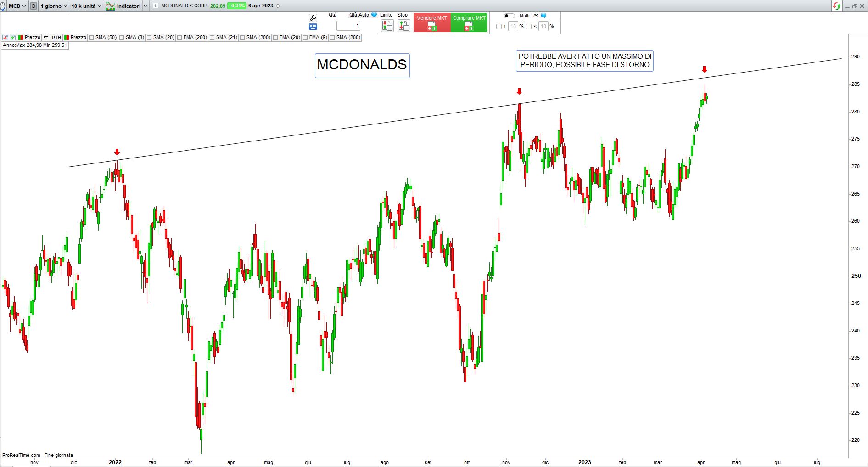Screen dimensions: 868x467
Task: Click the 290 level on price axis
Action: pos(856,57)
